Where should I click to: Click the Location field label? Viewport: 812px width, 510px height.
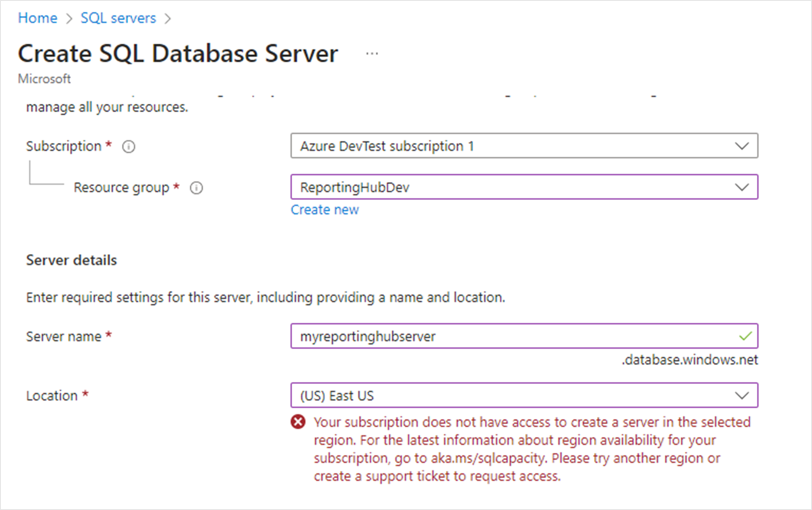pos(52,396)
